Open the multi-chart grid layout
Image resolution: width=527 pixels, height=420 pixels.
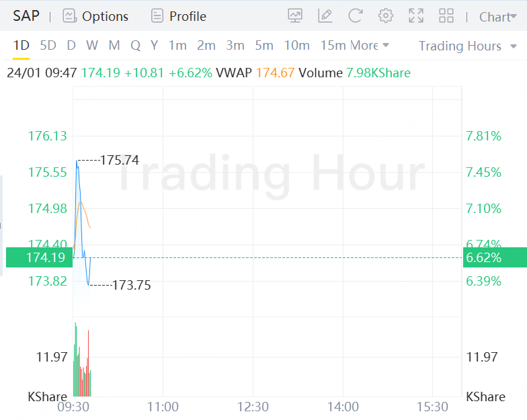click(x=446, y=16)
